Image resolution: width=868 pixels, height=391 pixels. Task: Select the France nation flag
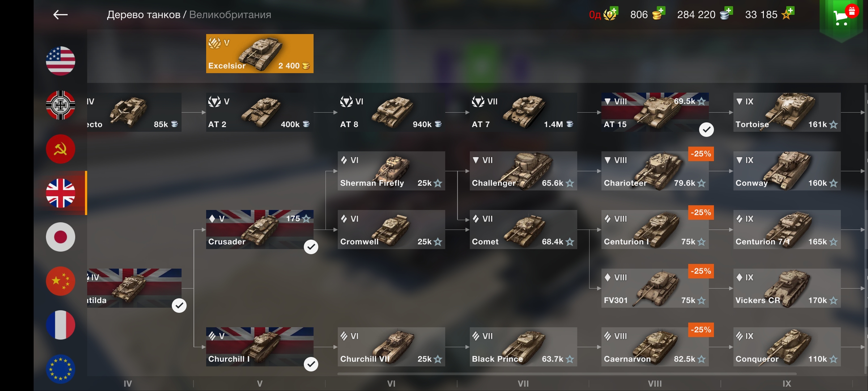point(60,325)
